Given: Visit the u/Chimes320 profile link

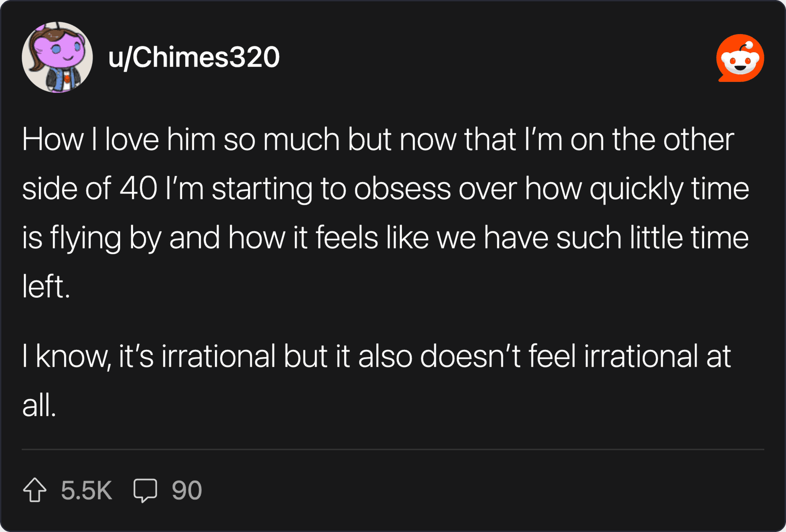Looking at the screenshot, I should click(x=194, y=57).
